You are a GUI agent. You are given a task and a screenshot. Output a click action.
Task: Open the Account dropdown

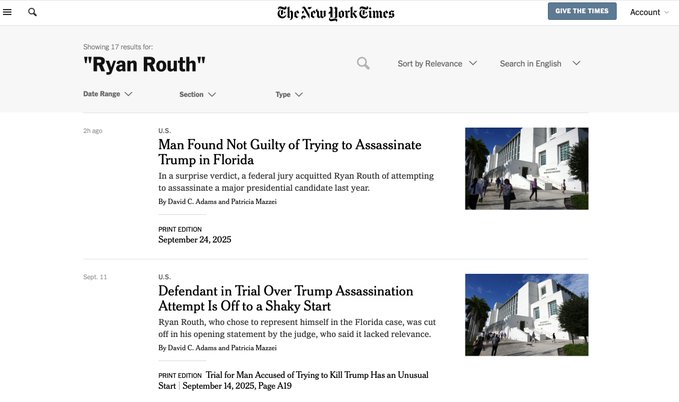649,12
